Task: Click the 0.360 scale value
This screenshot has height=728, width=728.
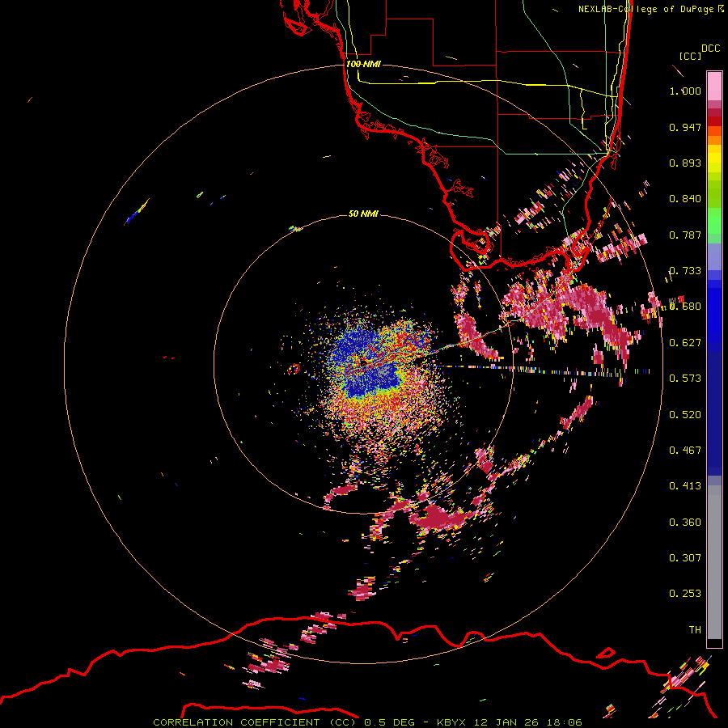Action: point(685,523)
